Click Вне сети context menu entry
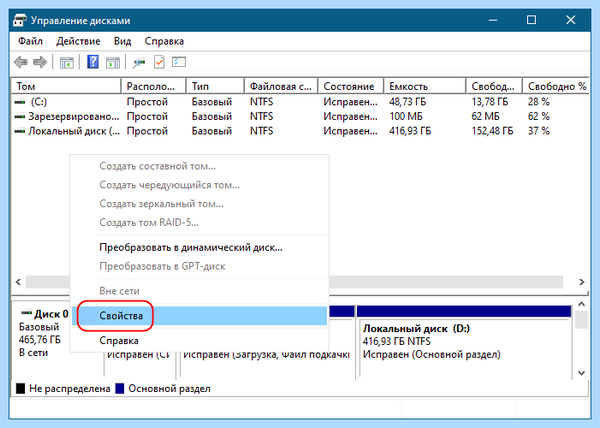Image resolution: width=600 pixels, height=428 pixels. point(199,291)
